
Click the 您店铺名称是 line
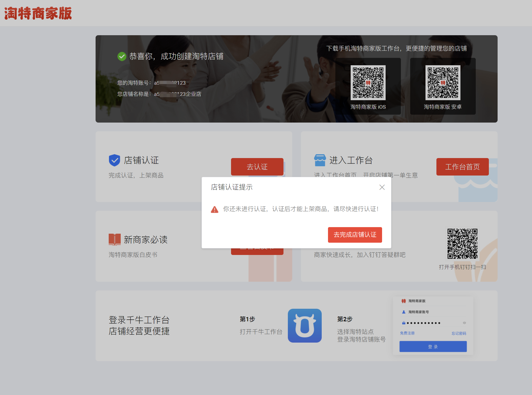point(159,94)
